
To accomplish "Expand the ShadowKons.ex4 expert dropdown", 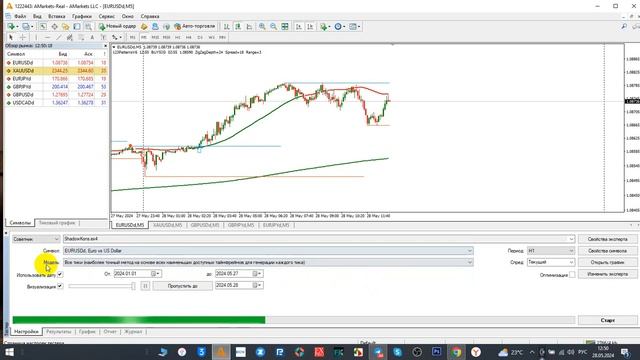I will click(x=571, y=239).
